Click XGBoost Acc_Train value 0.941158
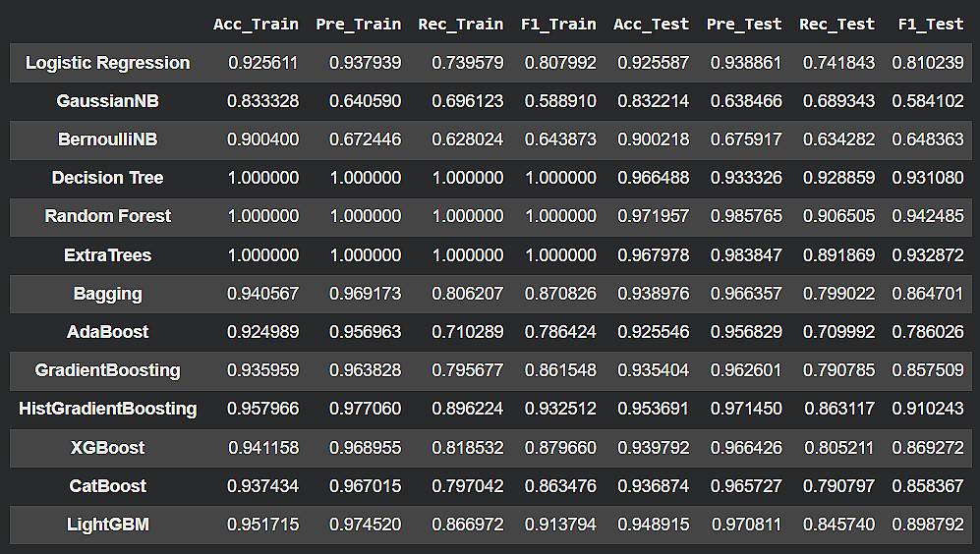This screenshot has width=980, height=554. click(x=263, y=448)
